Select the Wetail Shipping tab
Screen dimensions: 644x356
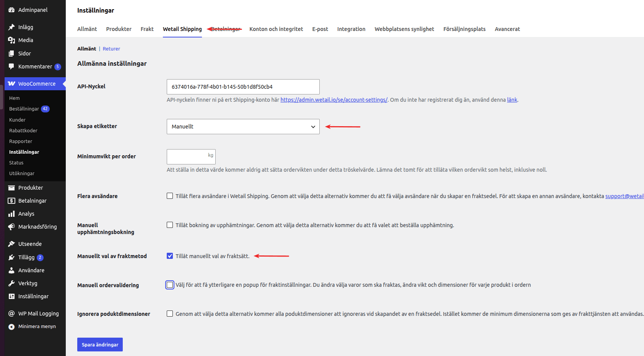(x=182, y=29)
